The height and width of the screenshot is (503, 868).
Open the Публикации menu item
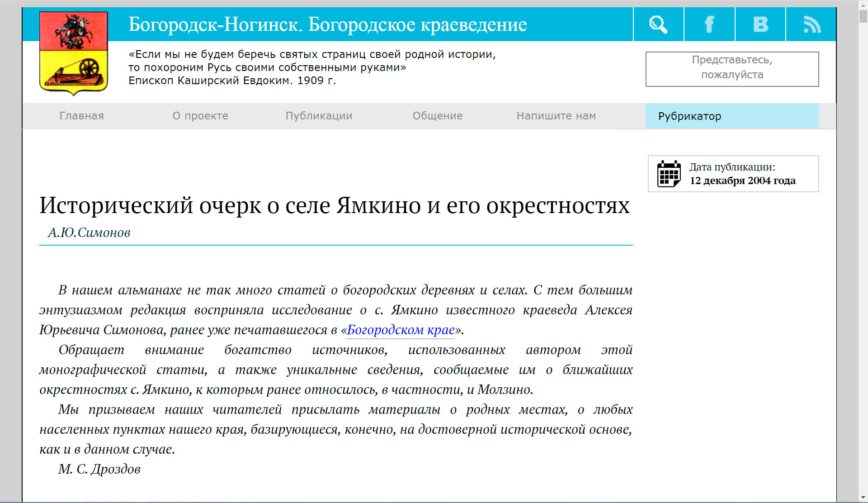pos(319,116)
